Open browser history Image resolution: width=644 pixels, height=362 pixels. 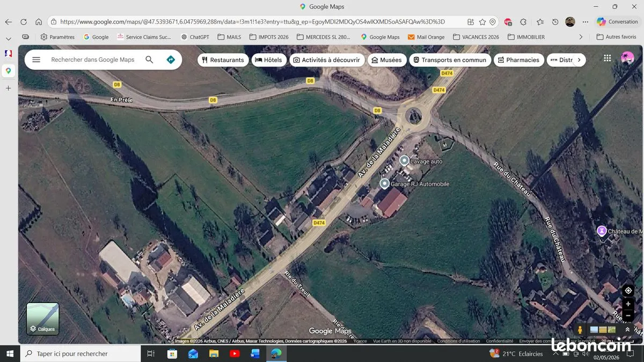tap(555, 22)
